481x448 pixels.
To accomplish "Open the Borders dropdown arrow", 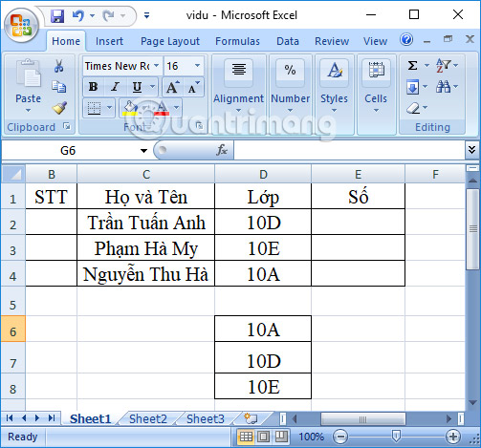I will 109,108.
